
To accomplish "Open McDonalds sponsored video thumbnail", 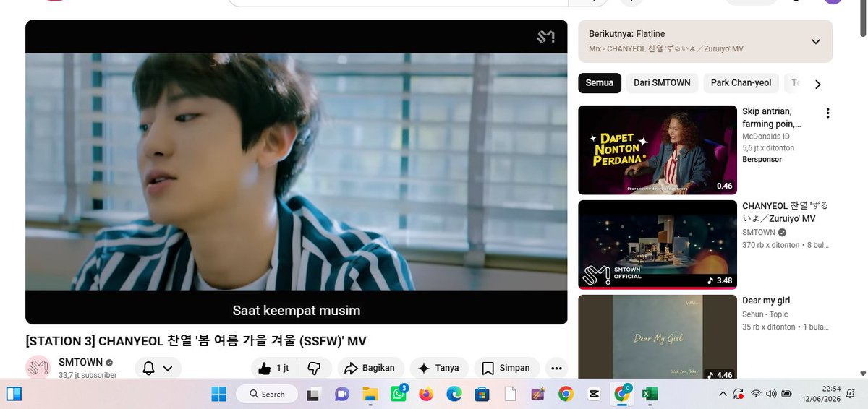I will click(x=657, y=150).
